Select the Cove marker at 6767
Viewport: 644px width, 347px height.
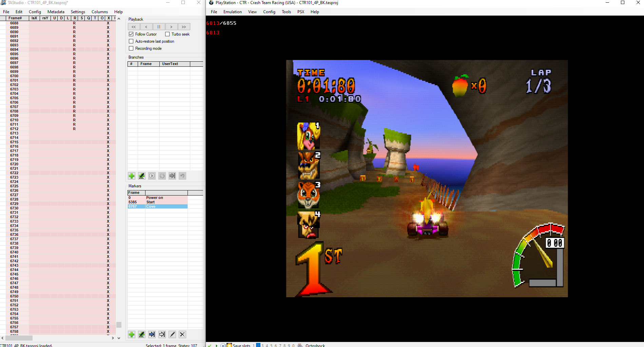[x=158, y=206]
